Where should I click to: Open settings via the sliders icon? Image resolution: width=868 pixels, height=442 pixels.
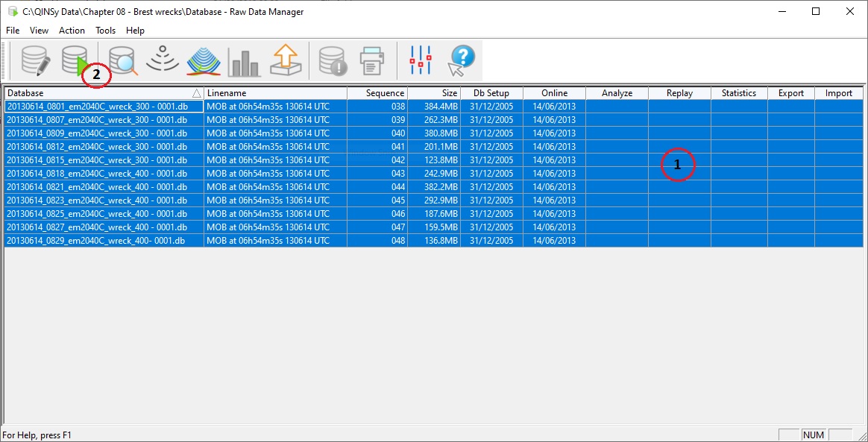pos(421,60)
